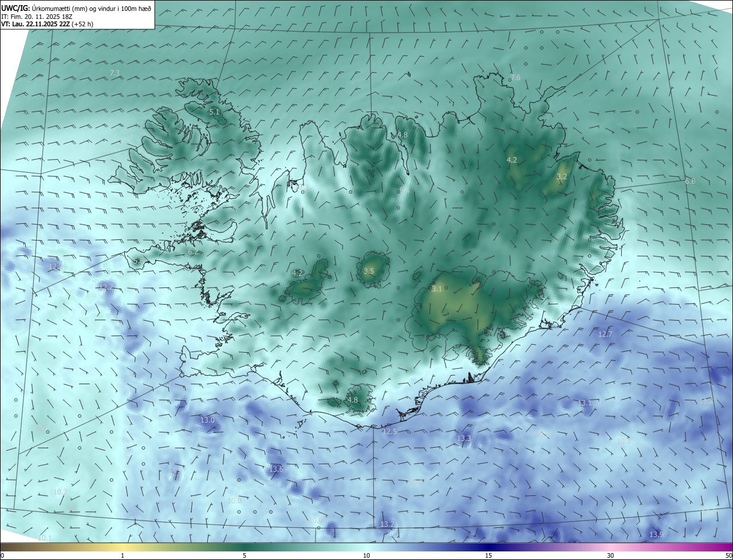Click the colorbar tick label 15
This screenshot has height=560, width=733.
(488, 555)
